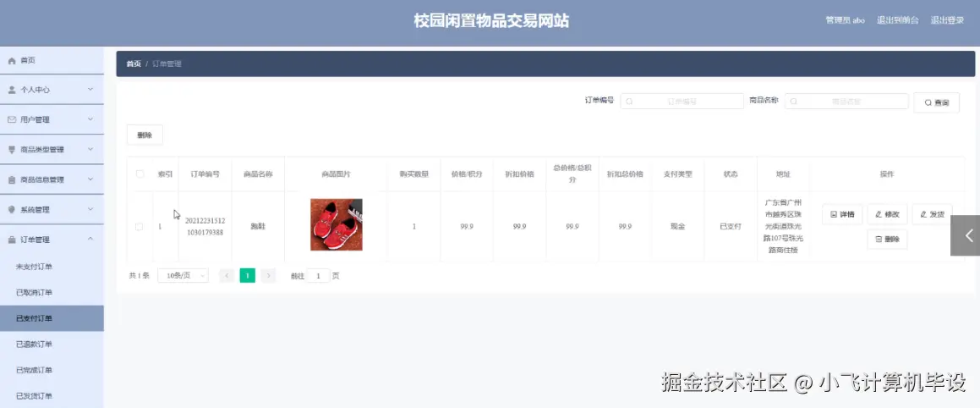Click the 已支付 status cell
Image resolution: width=980 pixels, height=408 pixels.
[x=731, y=227]
